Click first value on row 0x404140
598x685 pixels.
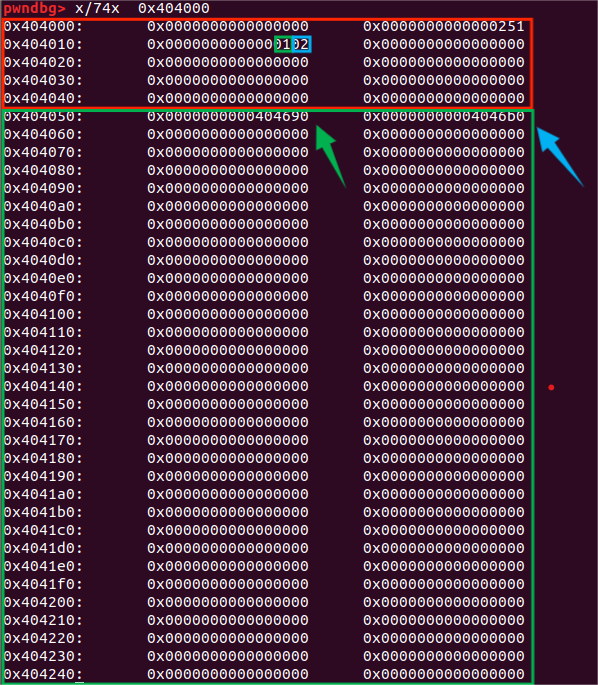click(x=228, y=386)
